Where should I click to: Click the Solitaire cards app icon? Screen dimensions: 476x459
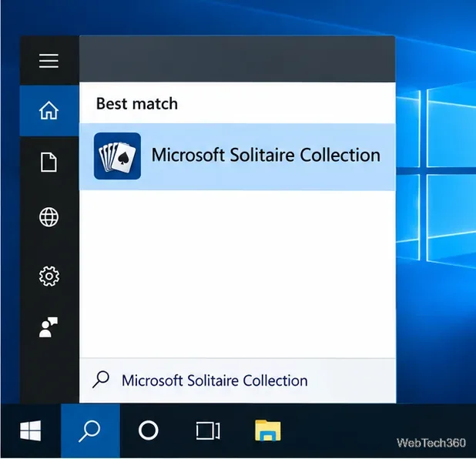(x=117, y=156)
